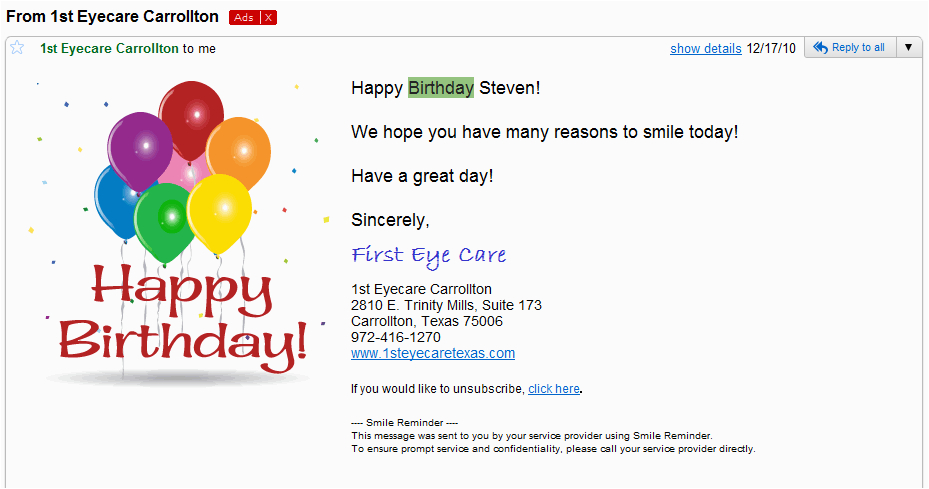929x489 pixels.
Task: Click the email date 12/17/10
Action: [771, 49]
